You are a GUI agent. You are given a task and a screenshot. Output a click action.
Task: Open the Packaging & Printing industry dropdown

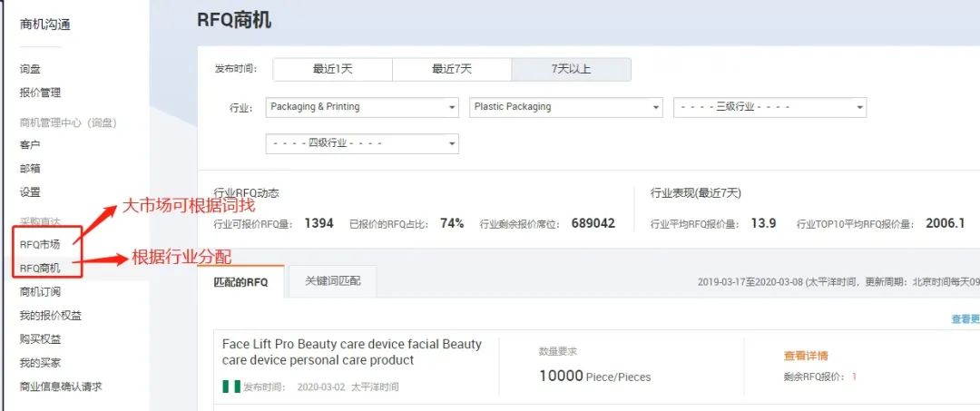[362, 107]
